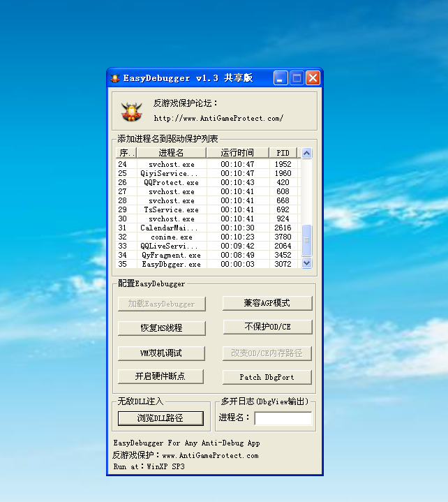Click the process list scroll up arrow
This screenshot has height=502, width=448.
pos(306,154)
